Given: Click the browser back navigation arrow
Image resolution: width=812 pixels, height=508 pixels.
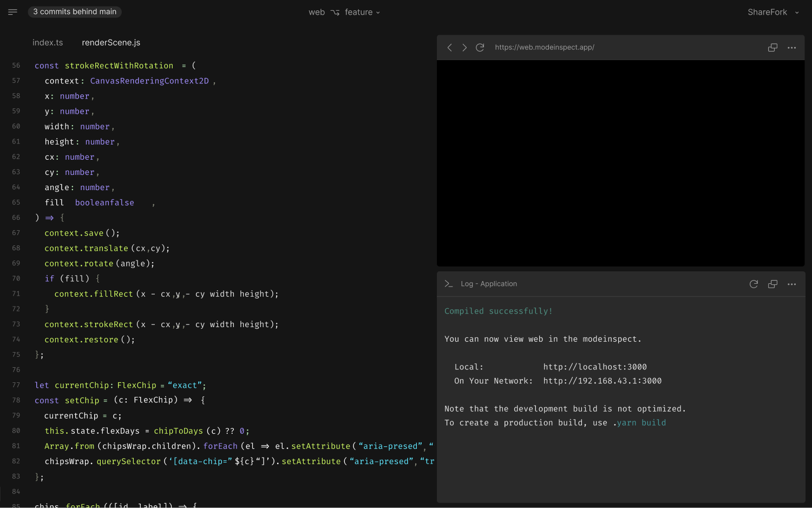Looking at the screenshot, I should coord(449,47).
